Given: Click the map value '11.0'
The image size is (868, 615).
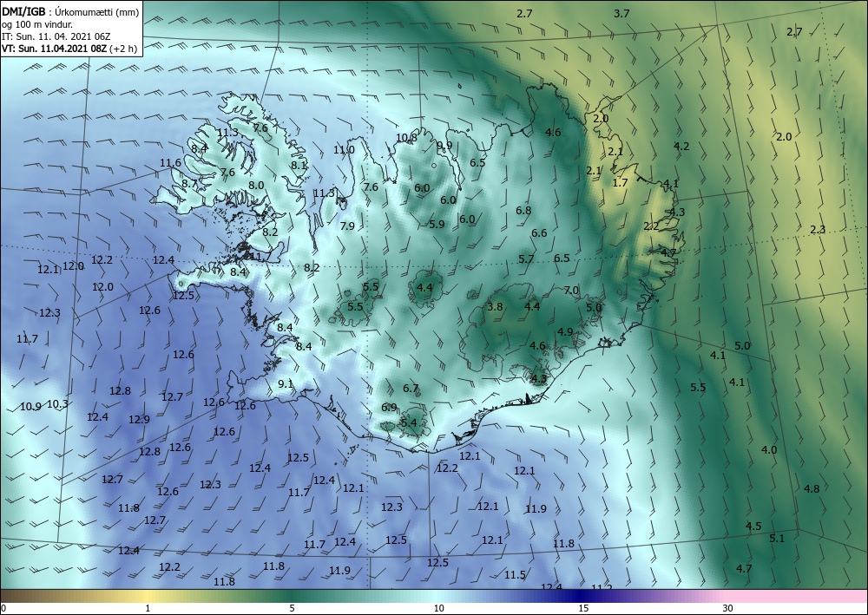Looking at the screenshot, I should pyautogui.click(x=344, y=150).
